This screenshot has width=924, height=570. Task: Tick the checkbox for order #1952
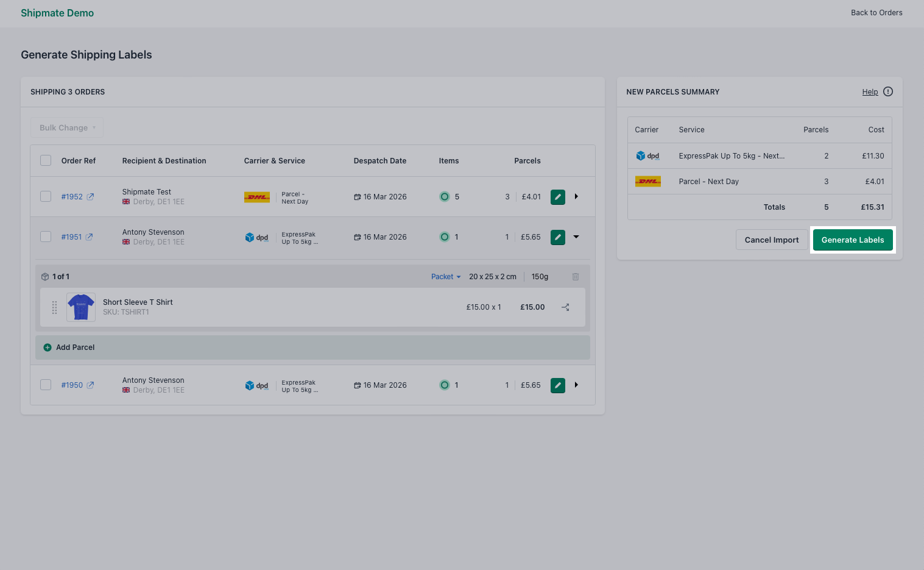pos(46,196)
